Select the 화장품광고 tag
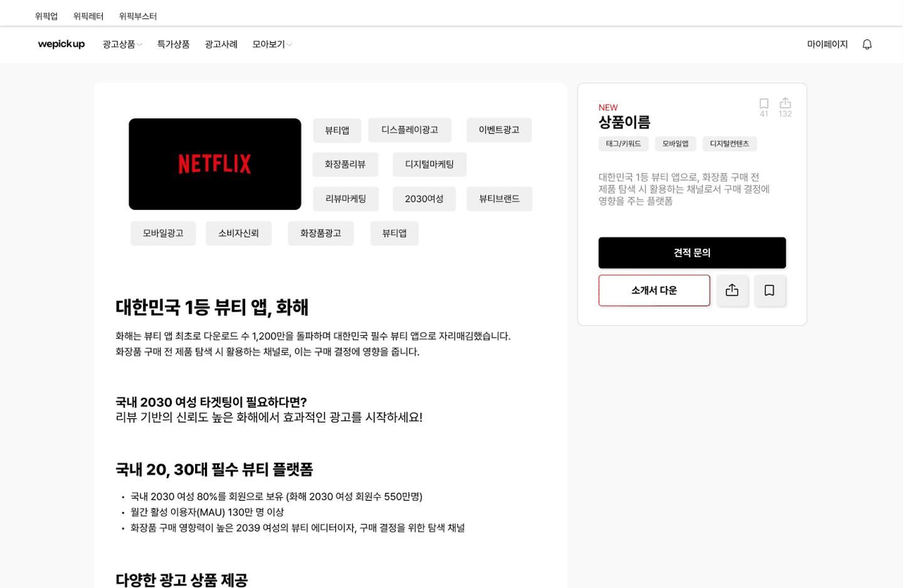The height and width of the screenshot is (588, 903). [x=321, y=233]
